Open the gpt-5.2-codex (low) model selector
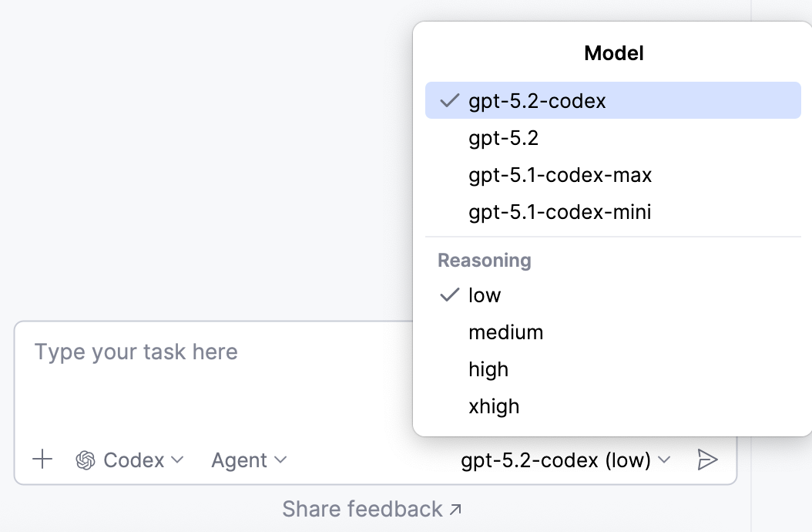 click(x=566, y=459)
